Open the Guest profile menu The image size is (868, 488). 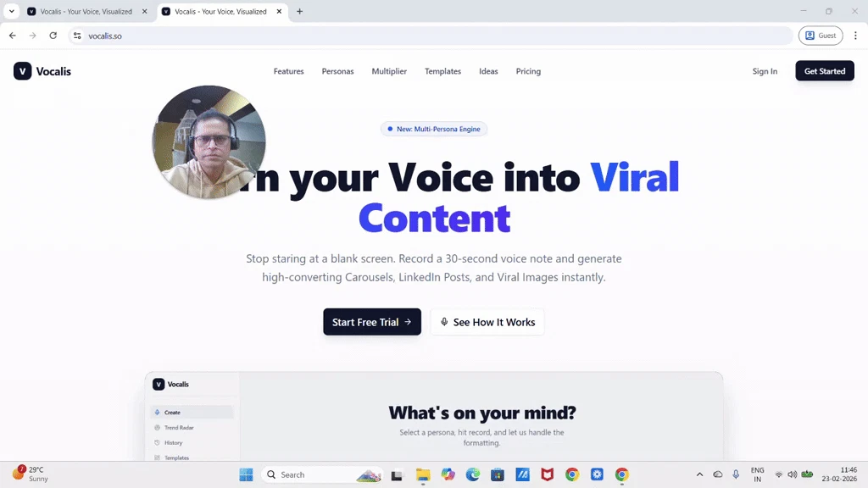point(821,36)
